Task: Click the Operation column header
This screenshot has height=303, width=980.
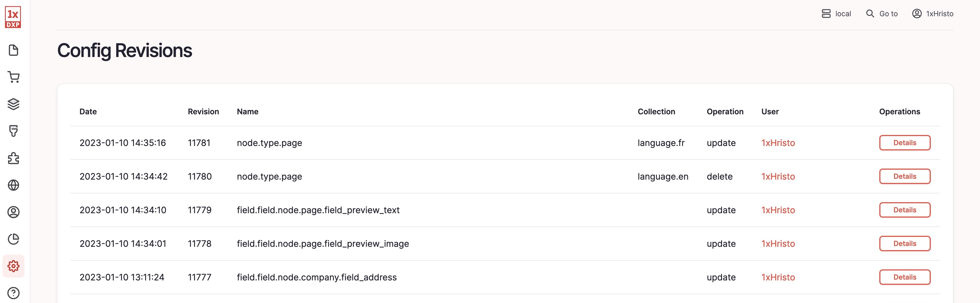Action: click(725, 112)
